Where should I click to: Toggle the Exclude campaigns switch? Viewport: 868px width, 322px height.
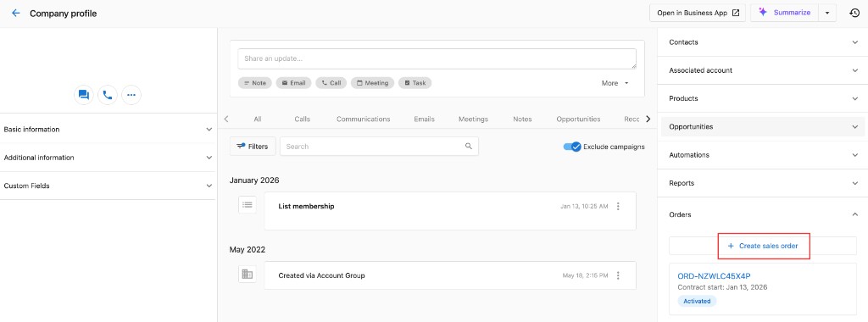(x=572, y=147)
